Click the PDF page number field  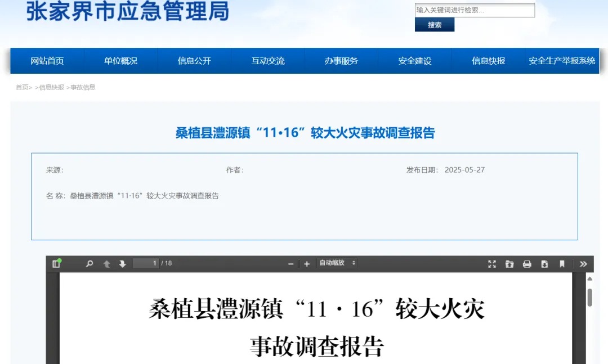coord(146,263)
